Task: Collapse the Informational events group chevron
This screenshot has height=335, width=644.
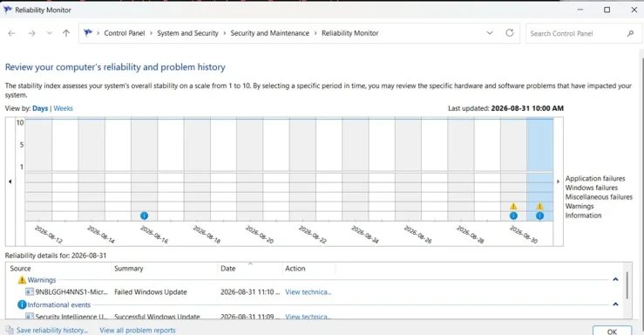Action: (615, 304)
